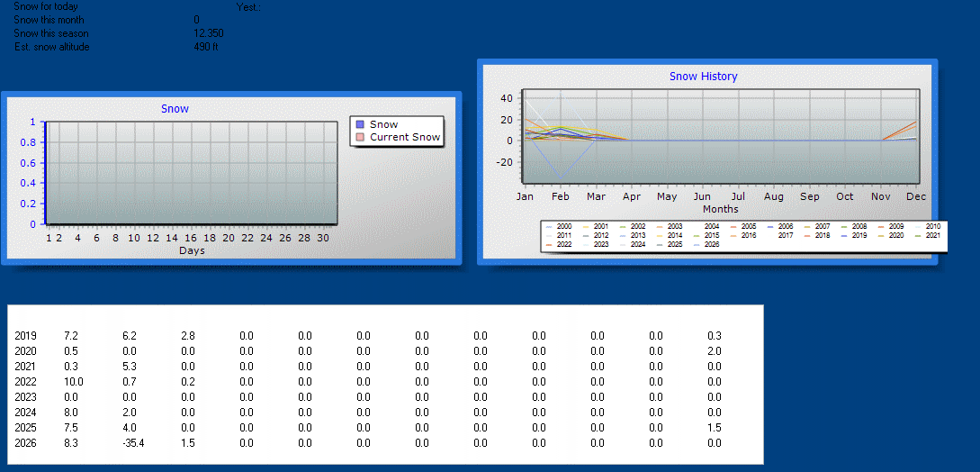Click the Snow for today label
The width and height of the screenshot is (980, 472).
coord(46,7)
